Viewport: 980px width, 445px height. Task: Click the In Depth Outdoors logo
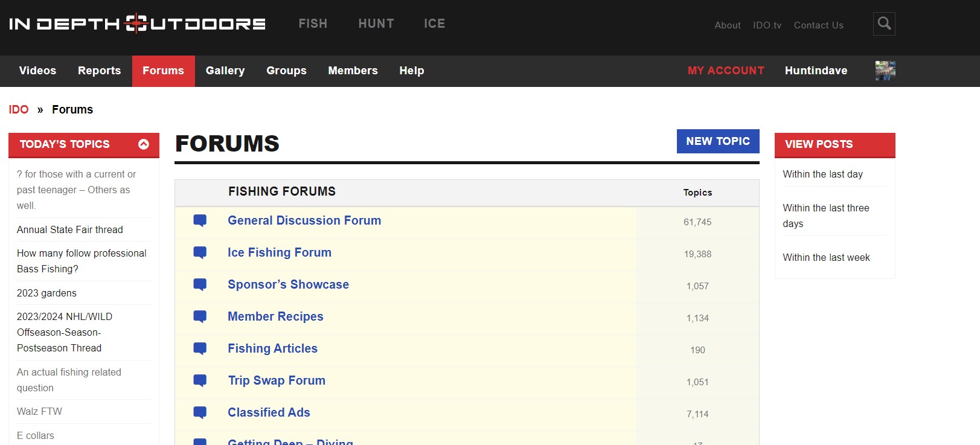click(x=137, y=24)
